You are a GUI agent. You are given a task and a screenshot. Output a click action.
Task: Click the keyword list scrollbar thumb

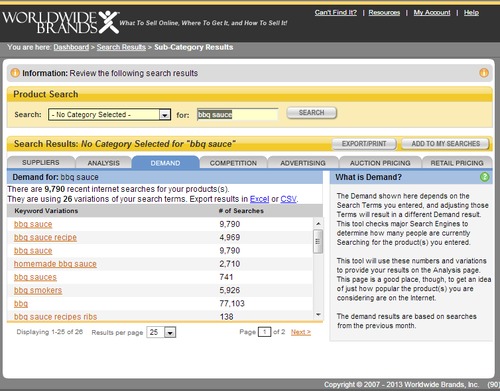(x=318, y=241)
